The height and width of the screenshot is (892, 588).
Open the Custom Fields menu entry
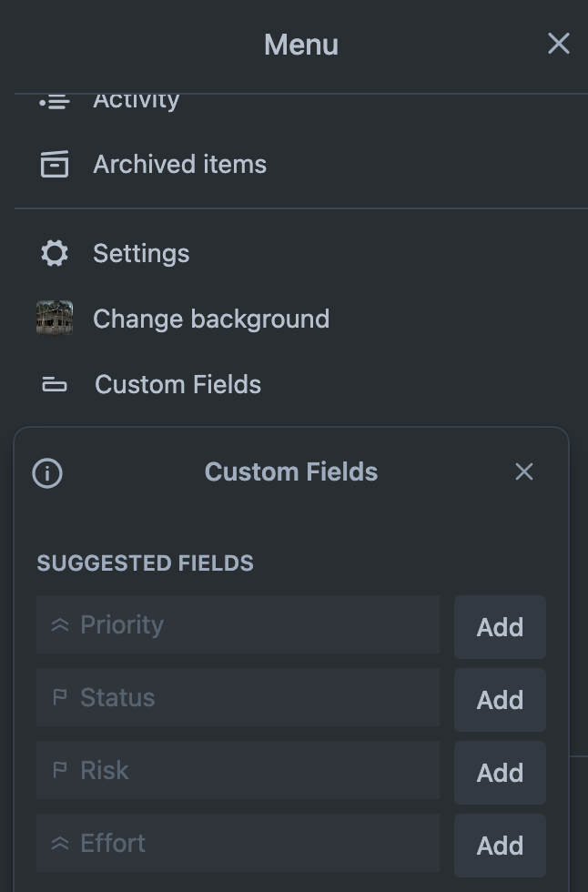pyautogui.click(x=177, y=385)
